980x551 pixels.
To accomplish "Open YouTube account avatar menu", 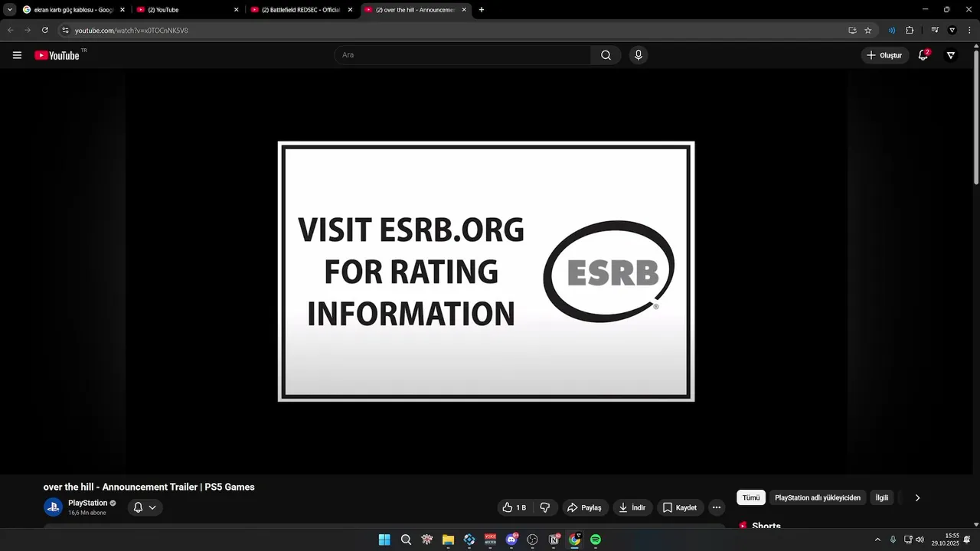I will (x=951, y=55).
